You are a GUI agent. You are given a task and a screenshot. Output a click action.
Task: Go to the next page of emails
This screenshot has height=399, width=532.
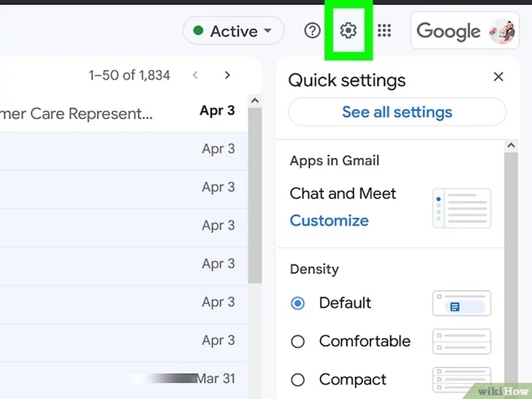(227, 75)
